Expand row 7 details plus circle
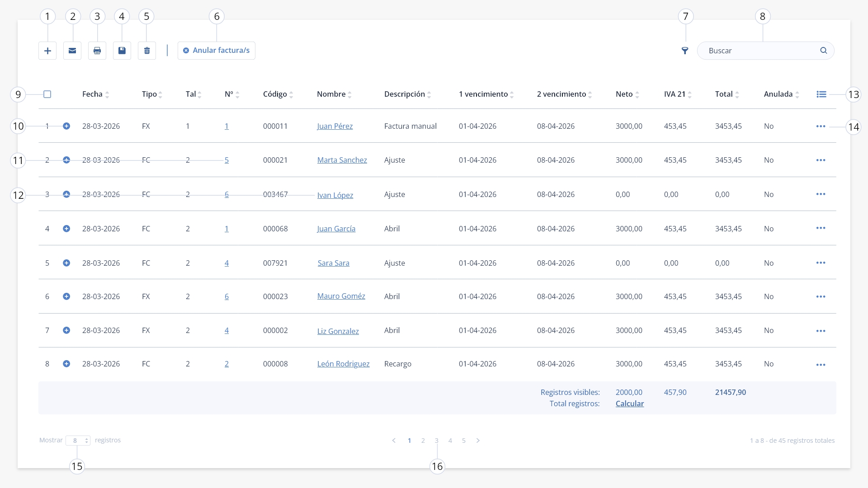Image resolution: width=868 pixels, height=488 pixels. [x=66, y=330]
